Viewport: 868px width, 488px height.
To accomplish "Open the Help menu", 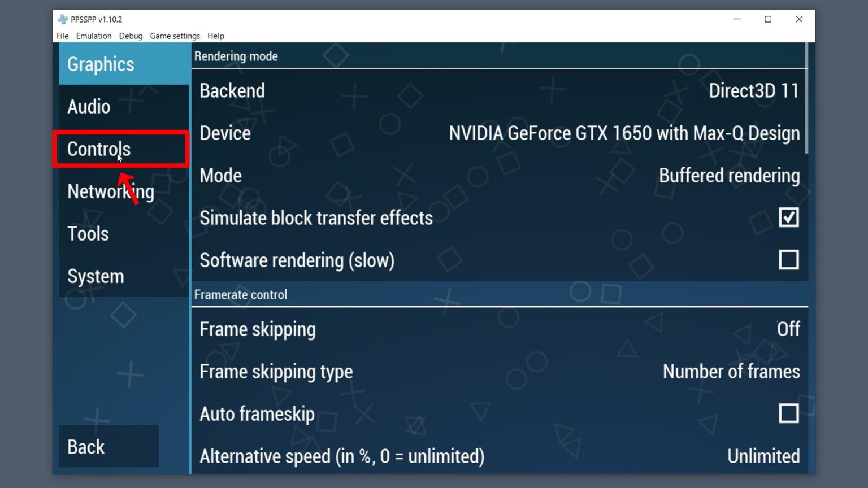I will click(215, 36).
